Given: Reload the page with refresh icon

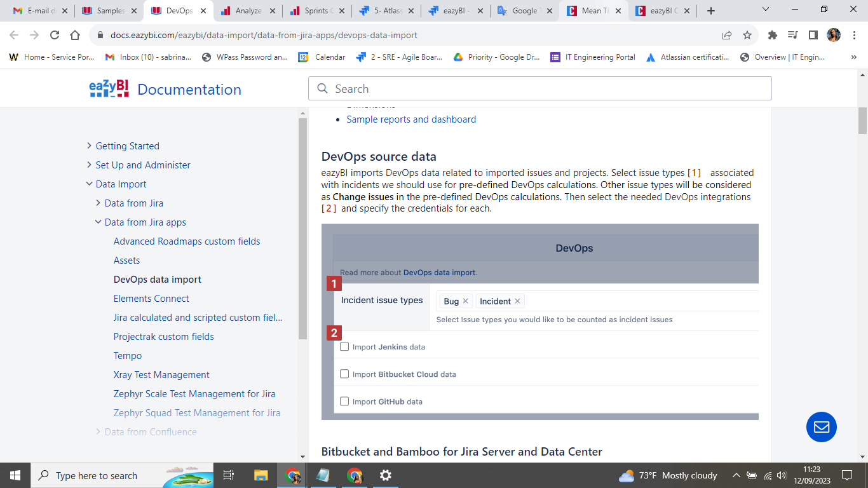Looking at the screenshot, I should coord(55,35).
